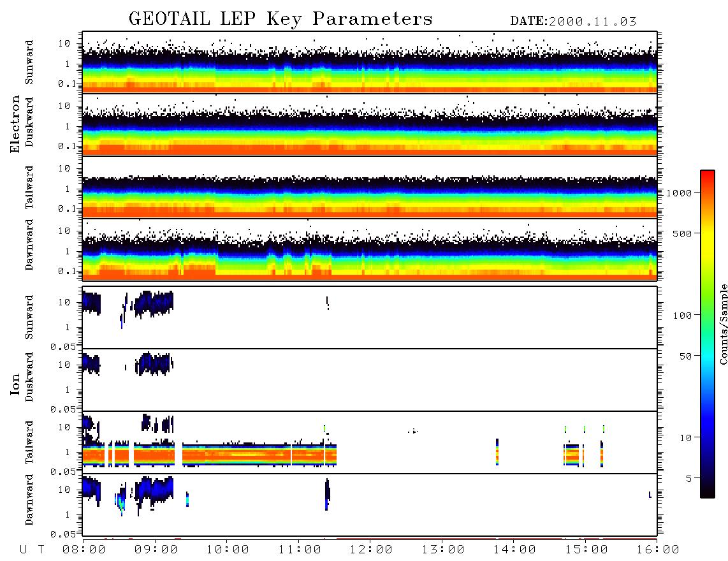Click the U T axis label
728x561 pixels.
point(32,550)
